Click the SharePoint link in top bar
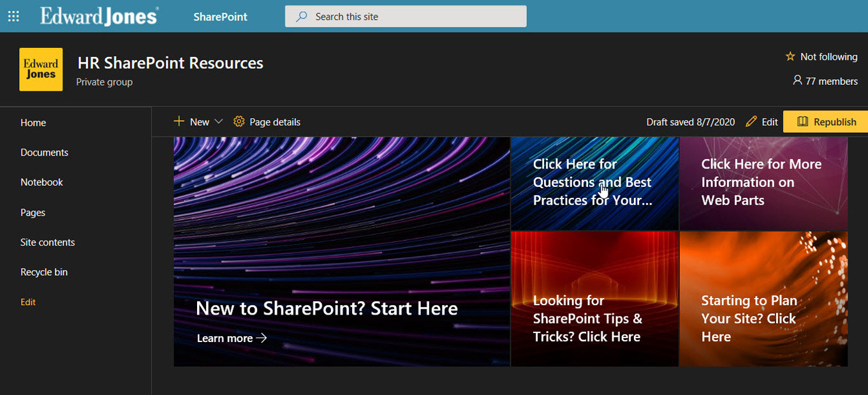Screen dimensions: 868x395 click(x=221, y=17)
